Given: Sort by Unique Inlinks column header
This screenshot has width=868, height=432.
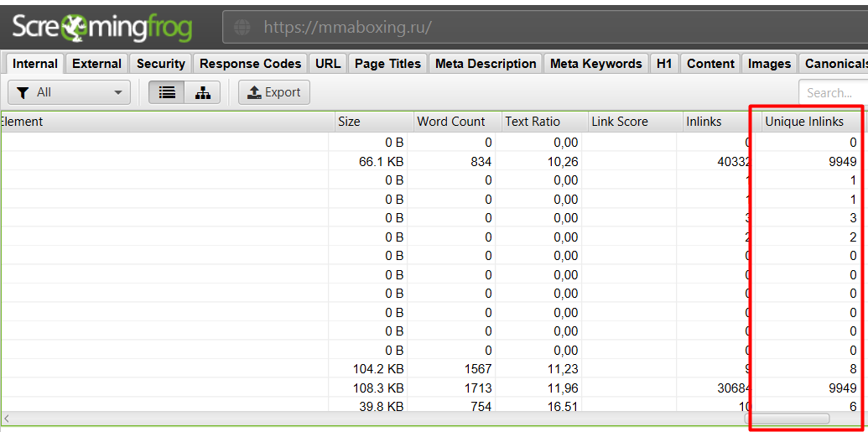Looking at the screenshot, I should pos(803,122).
